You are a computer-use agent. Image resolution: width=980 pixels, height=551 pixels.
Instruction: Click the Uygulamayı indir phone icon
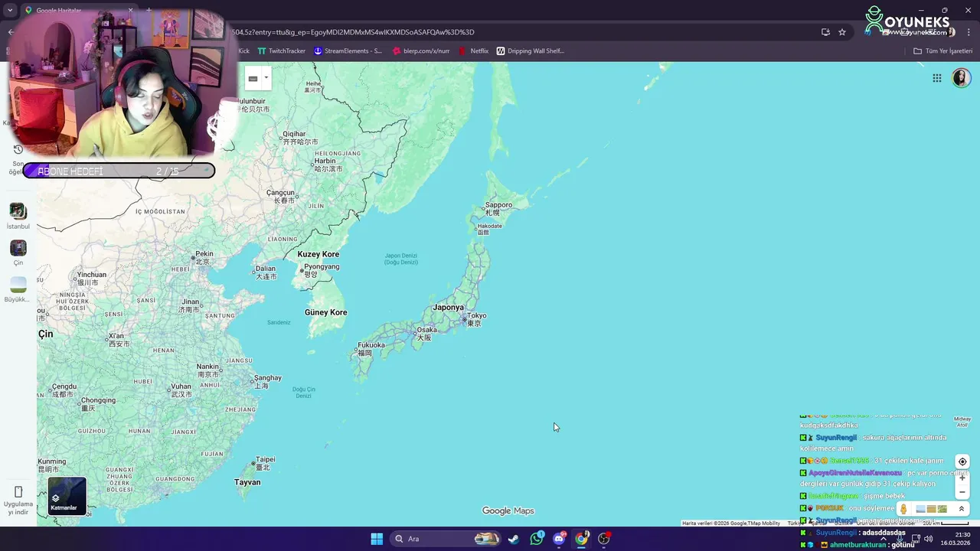18,491
